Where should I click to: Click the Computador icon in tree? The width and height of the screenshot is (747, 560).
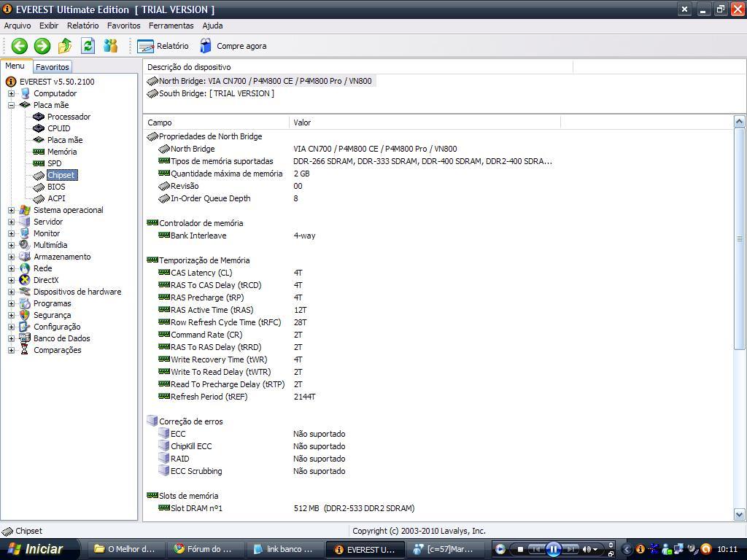(25, 93)
